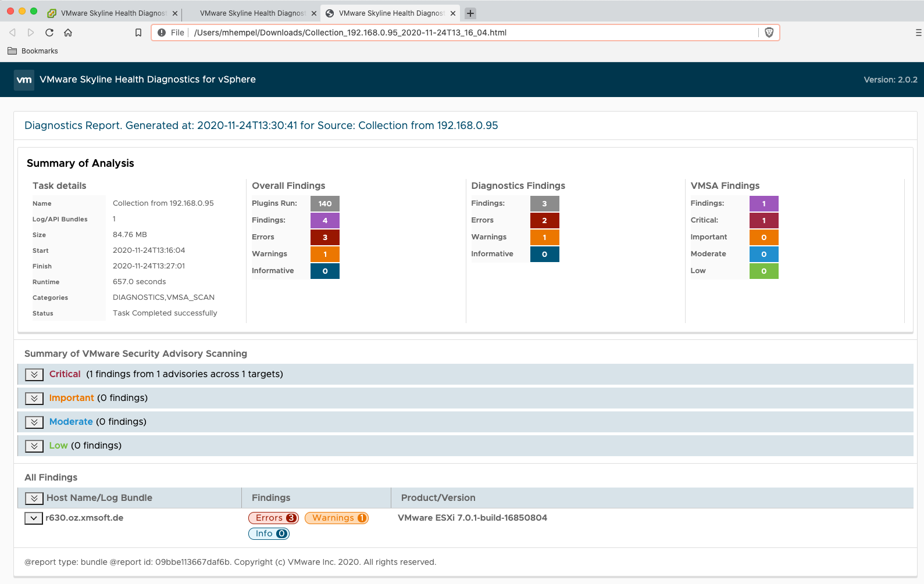Click the start time 2020-11-24T13:16:04
This screenshot has width=924, height=584.
[x=149, y=250]
